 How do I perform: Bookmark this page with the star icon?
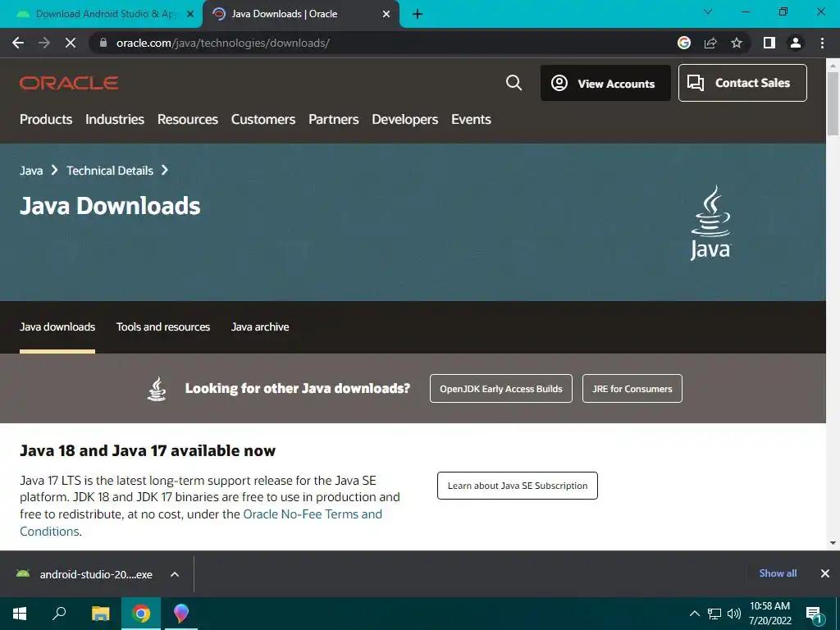(737, 43)
